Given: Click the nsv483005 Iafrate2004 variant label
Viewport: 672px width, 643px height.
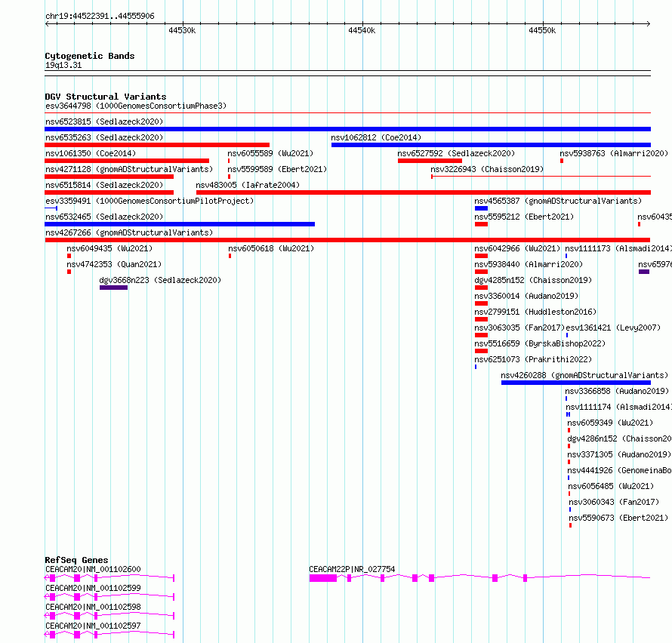Looking at the screenshot, I should [x=248, y=185].
